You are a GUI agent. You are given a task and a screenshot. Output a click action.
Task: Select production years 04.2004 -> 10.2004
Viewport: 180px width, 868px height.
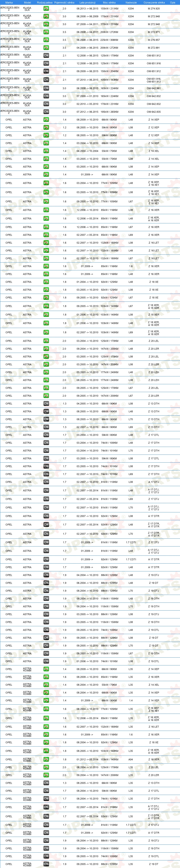pyautogui.click(x=87, y=151)
